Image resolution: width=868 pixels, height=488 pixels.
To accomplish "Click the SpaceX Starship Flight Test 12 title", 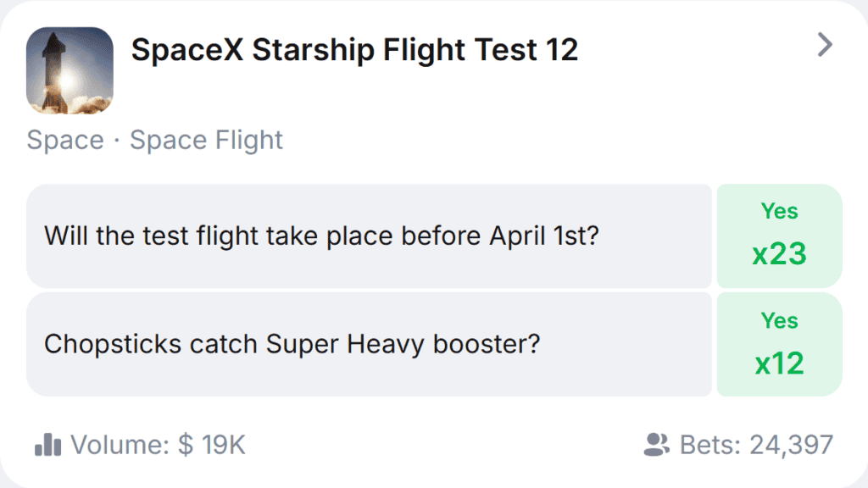I will point(354,51).
